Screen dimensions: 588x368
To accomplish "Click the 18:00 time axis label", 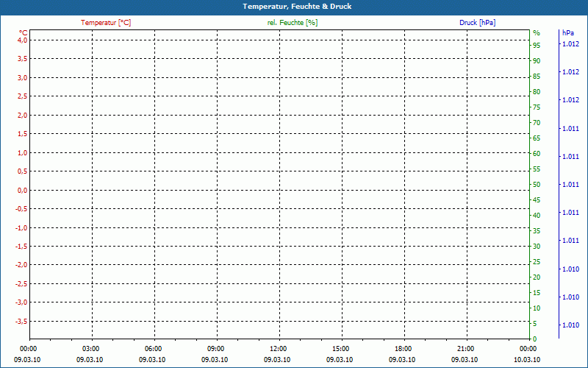I will tap(403, 349).
